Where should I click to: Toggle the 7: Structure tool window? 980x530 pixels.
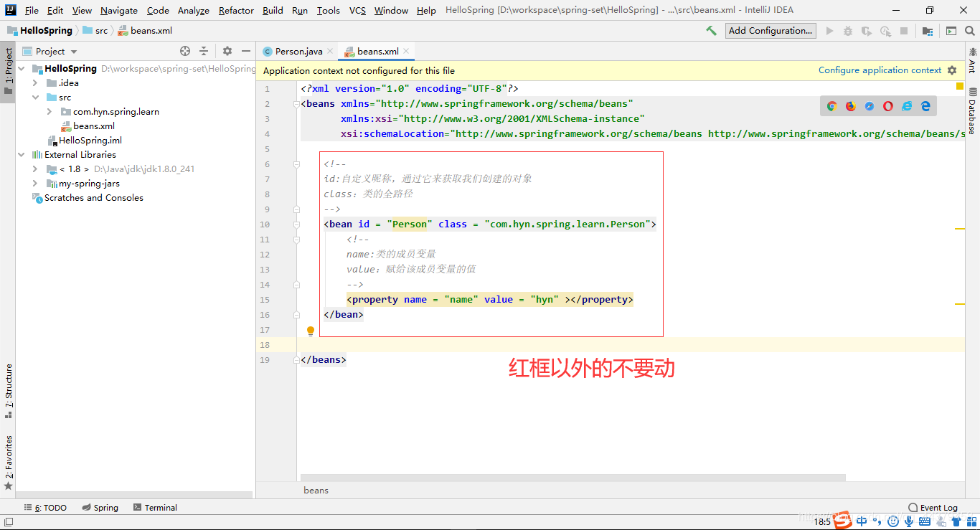(x=8, y=390)
